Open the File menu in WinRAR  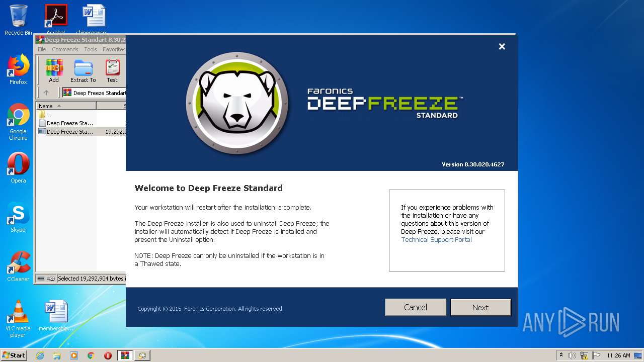(x=42, y=49)
